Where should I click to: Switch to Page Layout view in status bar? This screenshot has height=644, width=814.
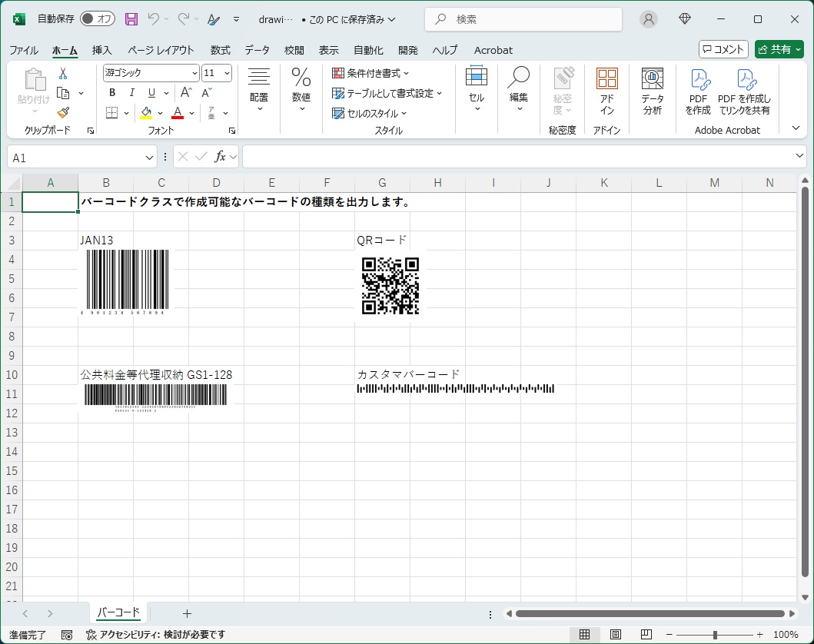point(616,634)
